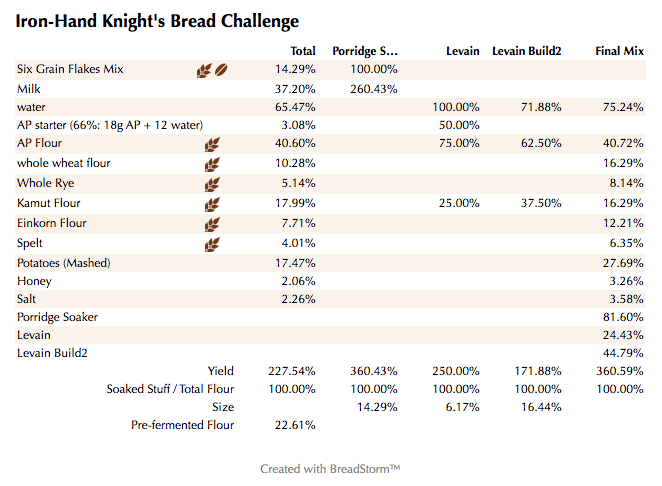Viewport: 662px width, 486px height.
Task: Click the Einkorn Flour wheat icon
Action: pyautogui.click(x=212, y=225)
